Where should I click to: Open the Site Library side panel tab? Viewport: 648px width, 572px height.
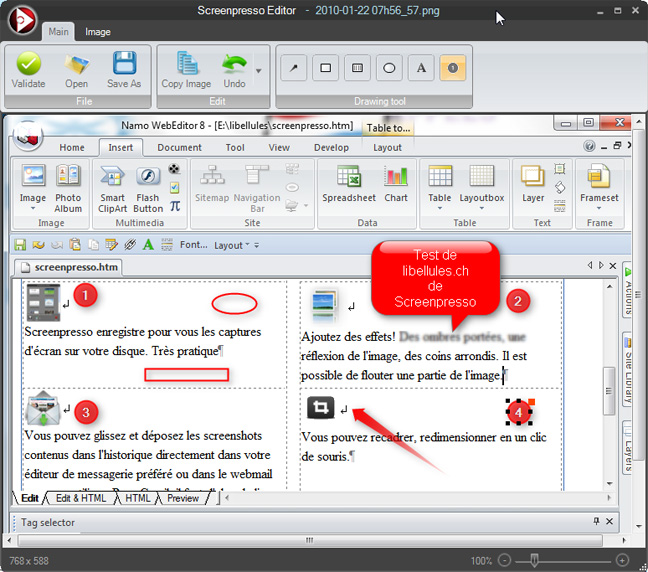[x=628, y=369]
